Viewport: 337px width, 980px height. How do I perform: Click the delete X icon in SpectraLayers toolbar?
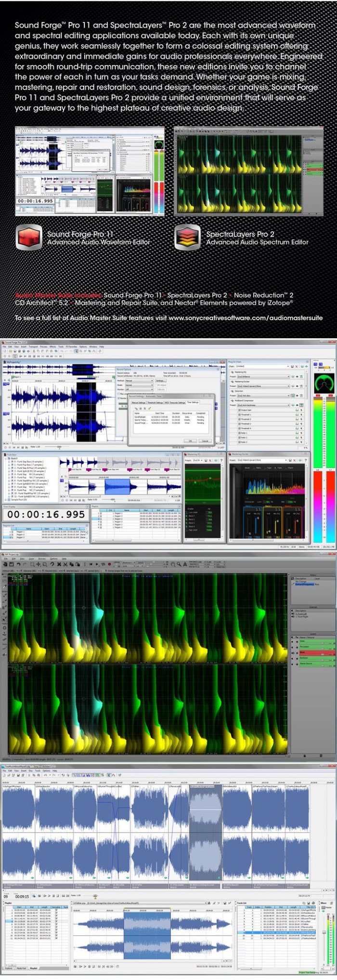coord(59,564)
